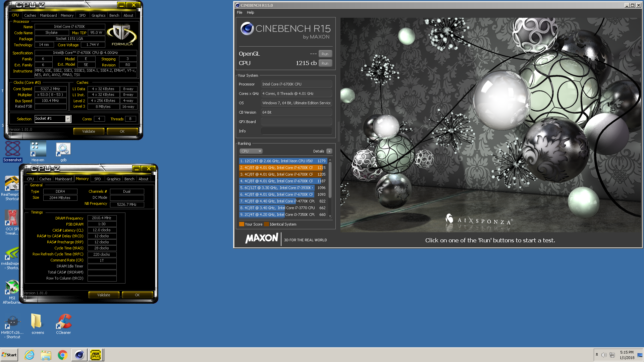Click the taskbar clock showing 5:15 PM

(627, 355)
